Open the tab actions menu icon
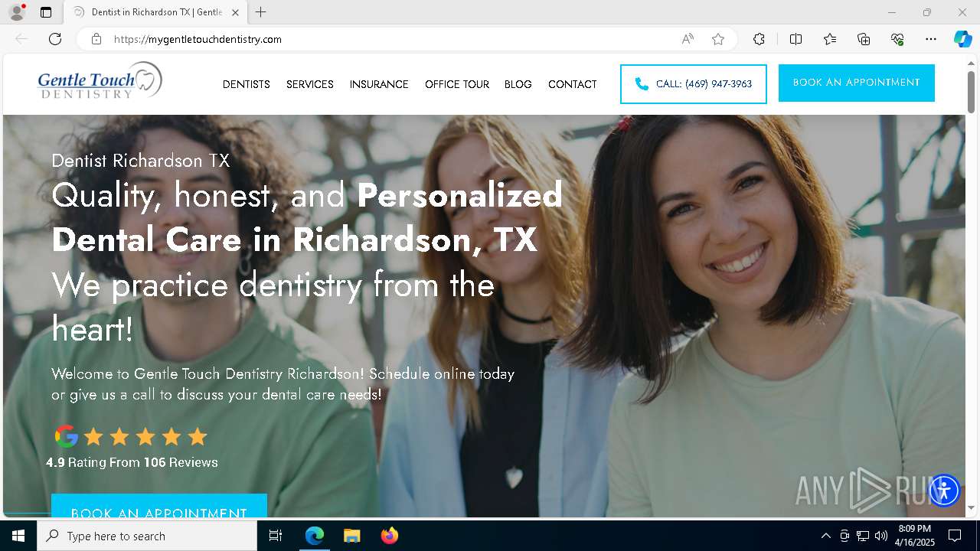This screenshot has width=980, height=551. click(46, 12)
